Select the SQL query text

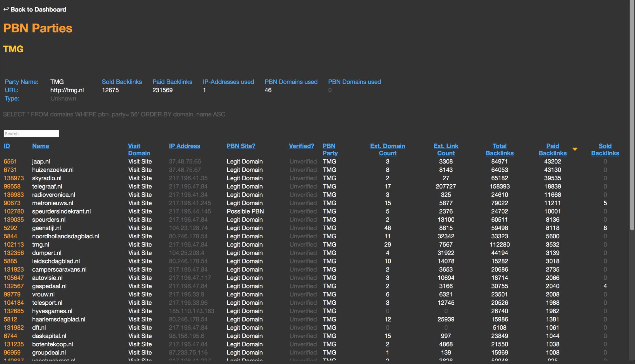[x=114, y=114]
